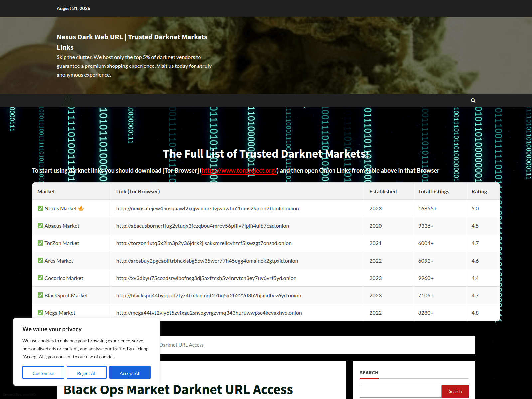Viewport: 532px width, 399px height.
Task: Click the "Market" column header
Action: coord(46,191)
